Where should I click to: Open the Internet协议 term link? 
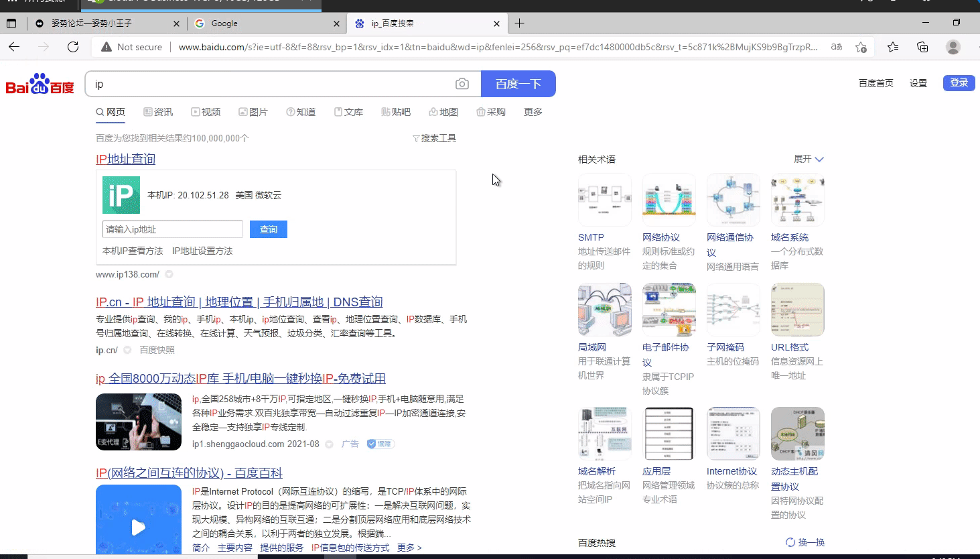731,471
